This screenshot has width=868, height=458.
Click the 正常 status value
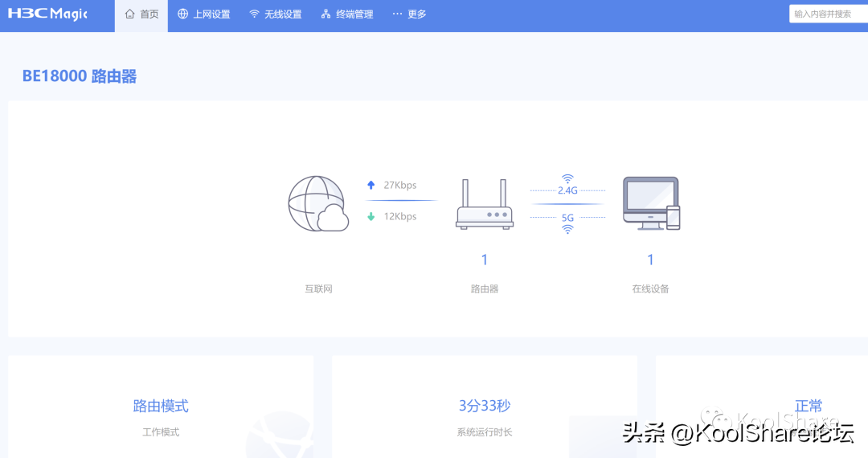click(x=809, y=406)
